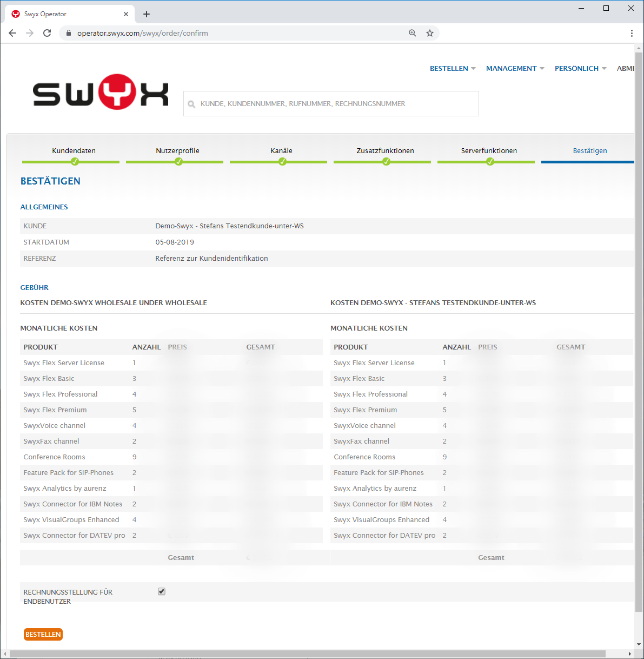Click 'Kosten Demo-Swyx Wholesale under Wholesale' heading

pos(114,303)
